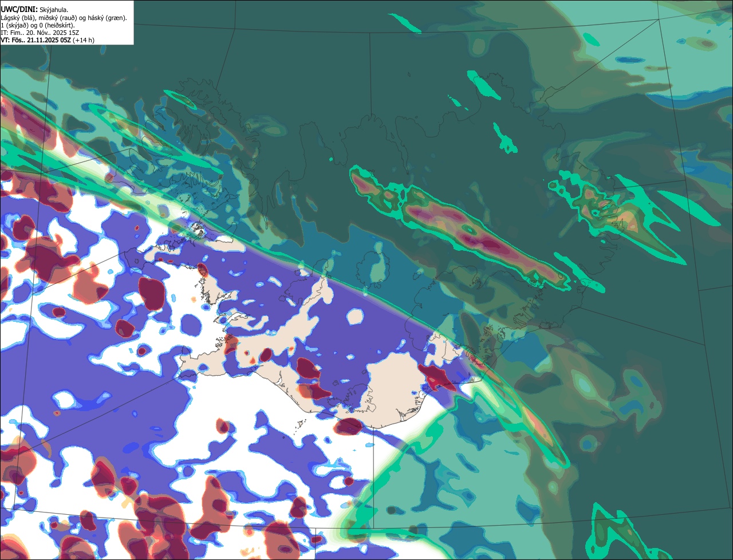This screenshot has width=733, height=560.
Task: Click the "1 (skýjað) og 0 (heiðskírt)." line
Action: [38, 25]
